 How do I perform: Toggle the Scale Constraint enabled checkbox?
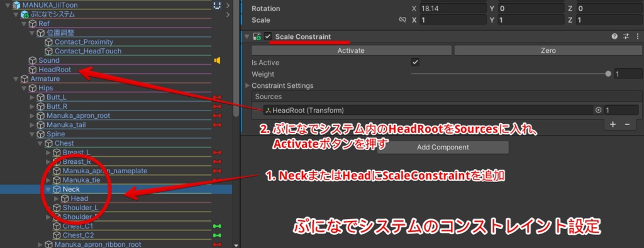268,36
